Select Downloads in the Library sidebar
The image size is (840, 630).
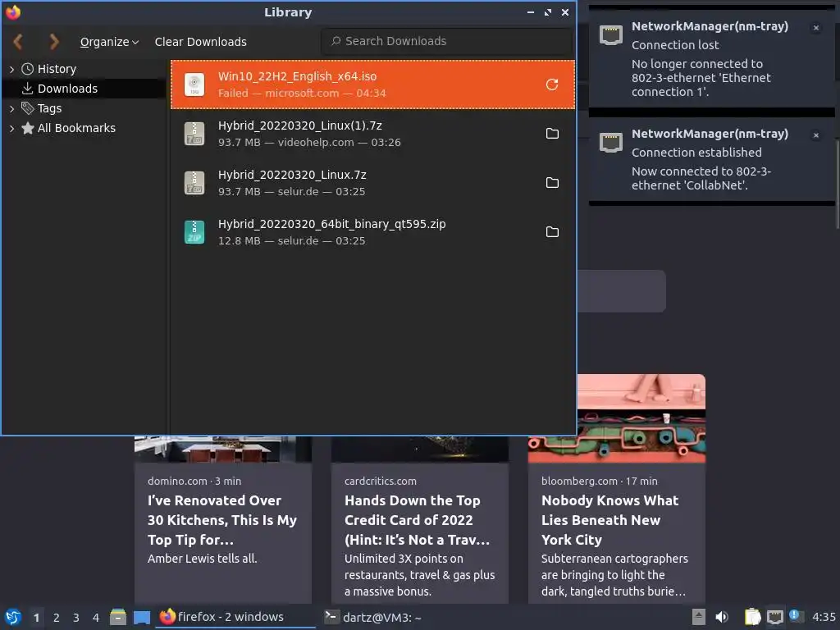[x=67, y=89]
